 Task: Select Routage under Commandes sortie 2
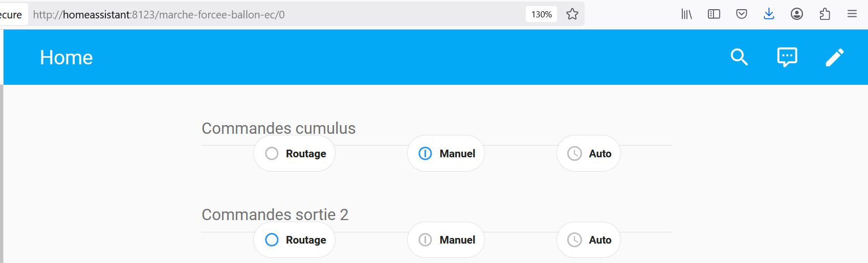coord(295,240)
